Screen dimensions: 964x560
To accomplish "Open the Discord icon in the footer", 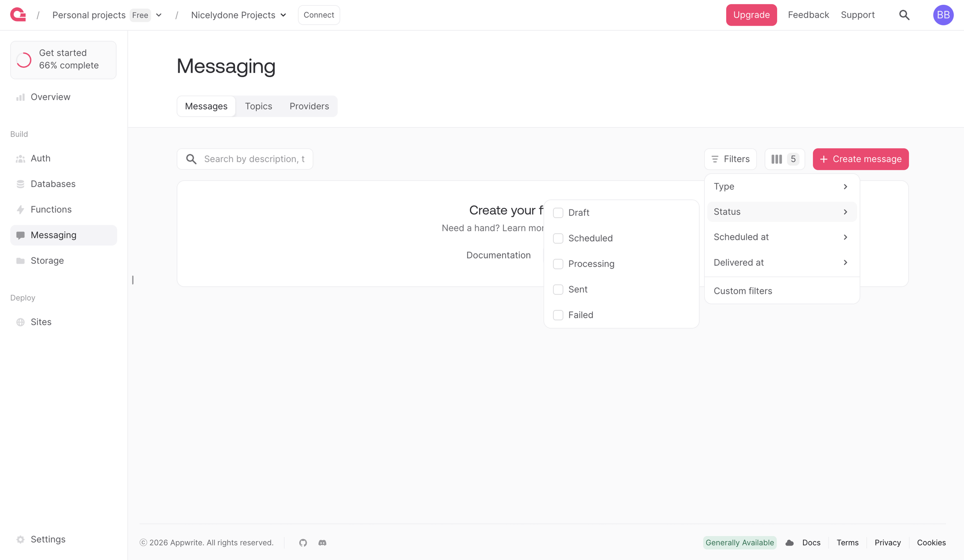I will point(322,543).
